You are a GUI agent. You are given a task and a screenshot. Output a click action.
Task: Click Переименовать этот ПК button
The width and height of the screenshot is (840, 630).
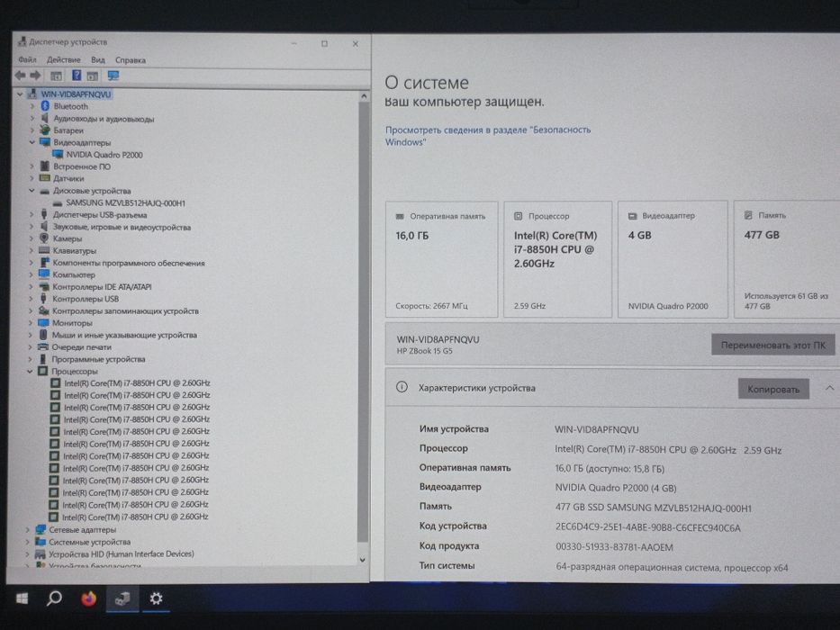773,345
